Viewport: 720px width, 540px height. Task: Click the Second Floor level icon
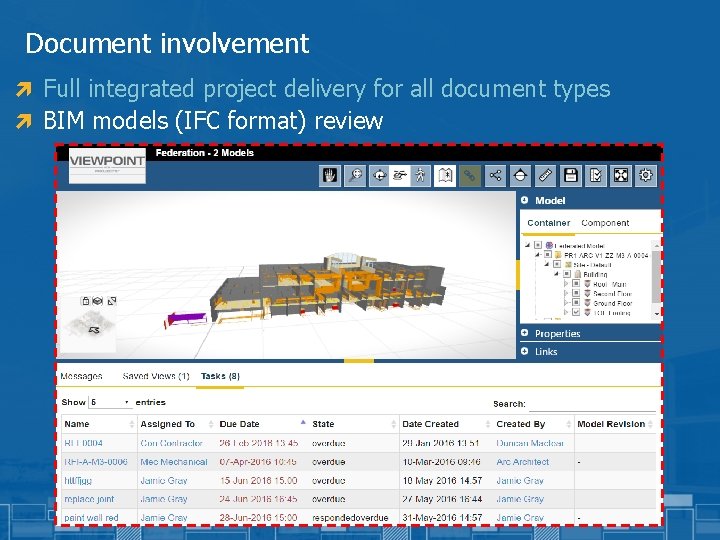[587, 293]
